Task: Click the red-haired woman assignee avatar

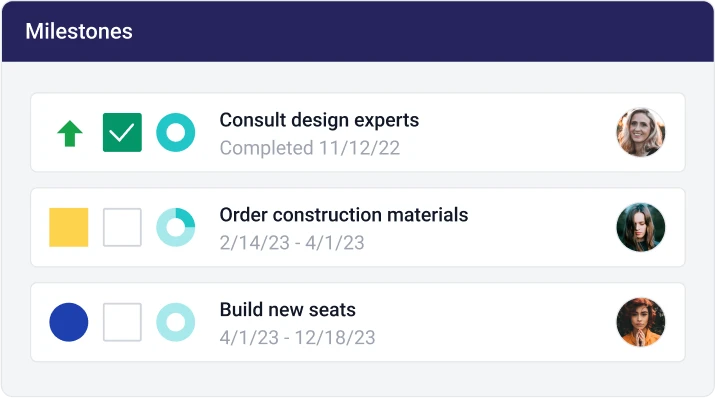Action: point(641,322)
